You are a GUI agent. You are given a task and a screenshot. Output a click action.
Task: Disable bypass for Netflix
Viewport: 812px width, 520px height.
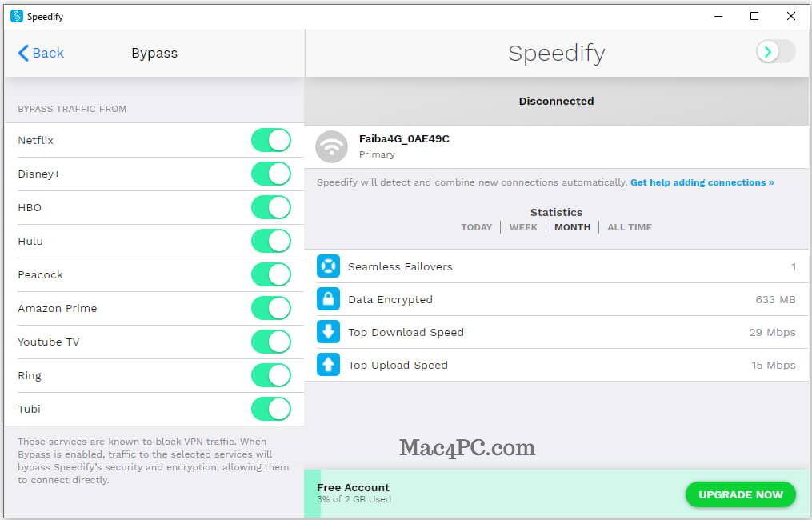pyautogui.click(x=271, y=140)
